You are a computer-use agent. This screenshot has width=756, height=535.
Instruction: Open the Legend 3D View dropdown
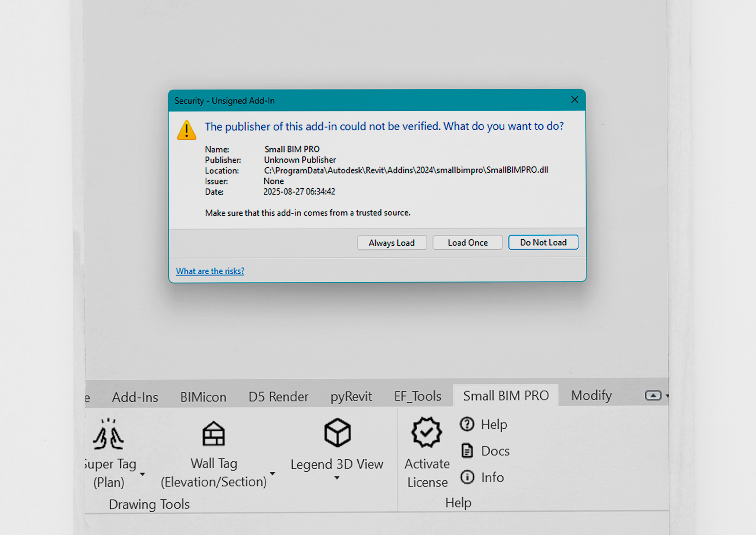pyautogui.click(x=337, y=478)
